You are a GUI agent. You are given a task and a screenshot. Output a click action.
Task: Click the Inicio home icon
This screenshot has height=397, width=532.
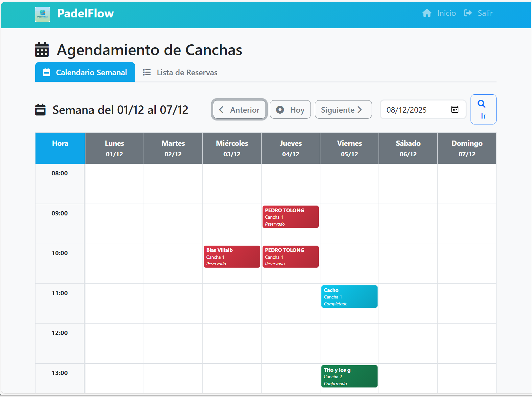tap(427, 13)
